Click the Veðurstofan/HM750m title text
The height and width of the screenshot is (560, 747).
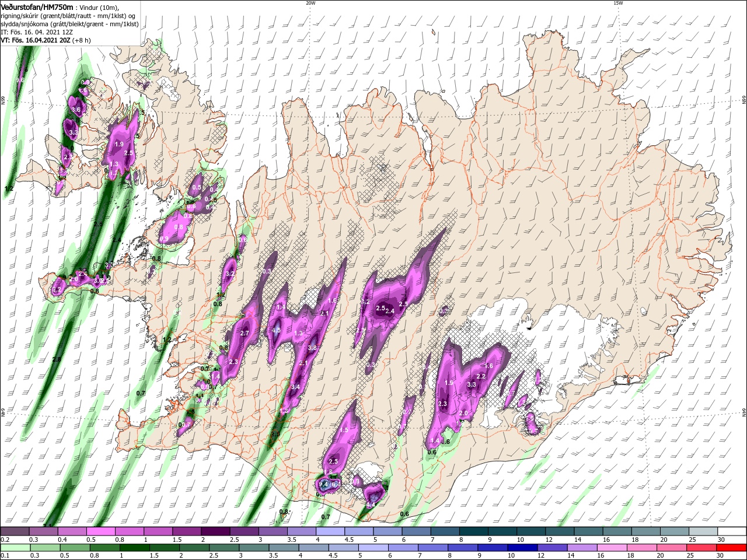37,7
